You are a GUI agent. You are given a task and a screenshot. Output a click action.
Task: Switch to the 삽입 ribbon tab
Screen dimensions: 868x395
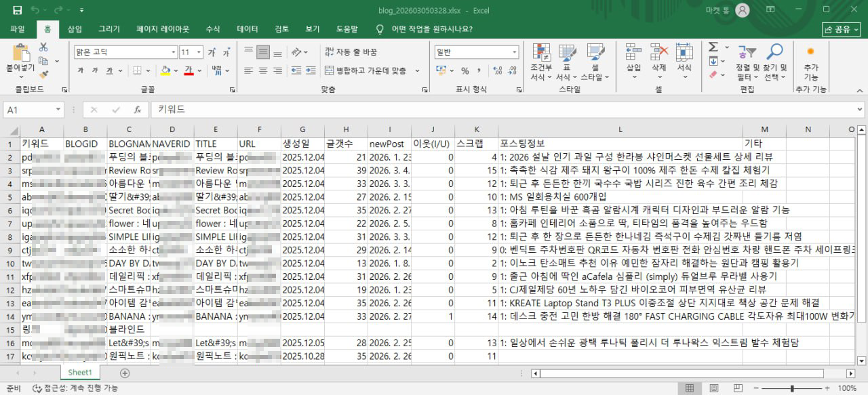75,29
